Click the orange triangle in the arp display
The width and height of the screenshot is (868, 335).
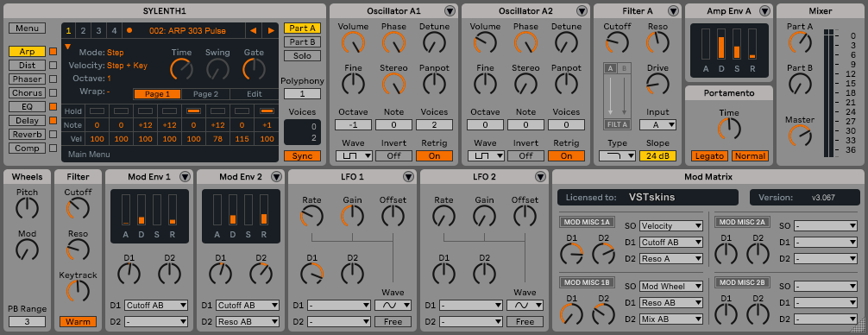pyautogui.click(x=68, y=47)
